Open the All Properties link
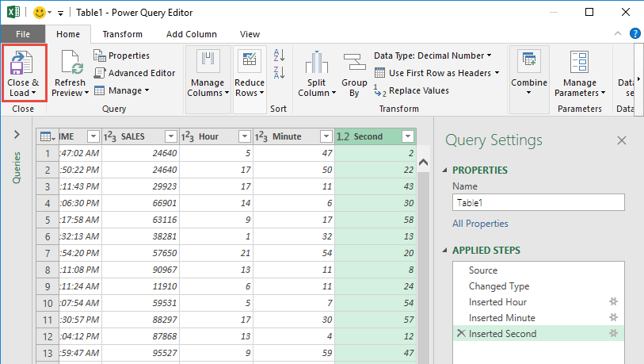 pos(480,224)
